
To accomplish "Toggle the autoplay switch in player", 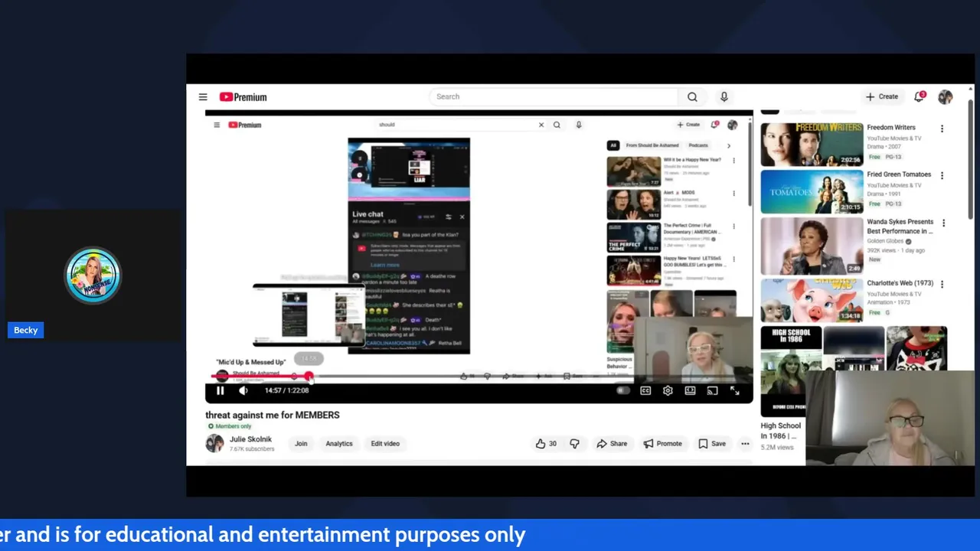I will click(x=623, y=390).
